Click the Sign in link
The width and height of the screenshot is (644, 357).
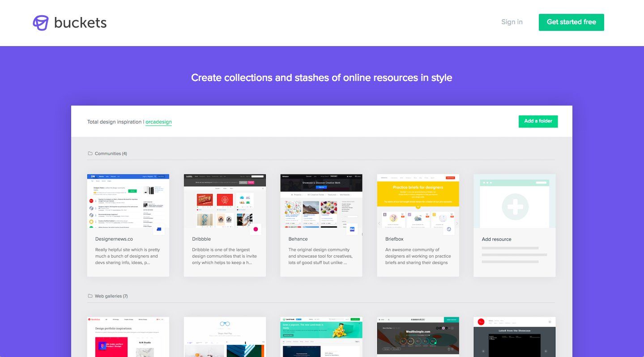512,22
